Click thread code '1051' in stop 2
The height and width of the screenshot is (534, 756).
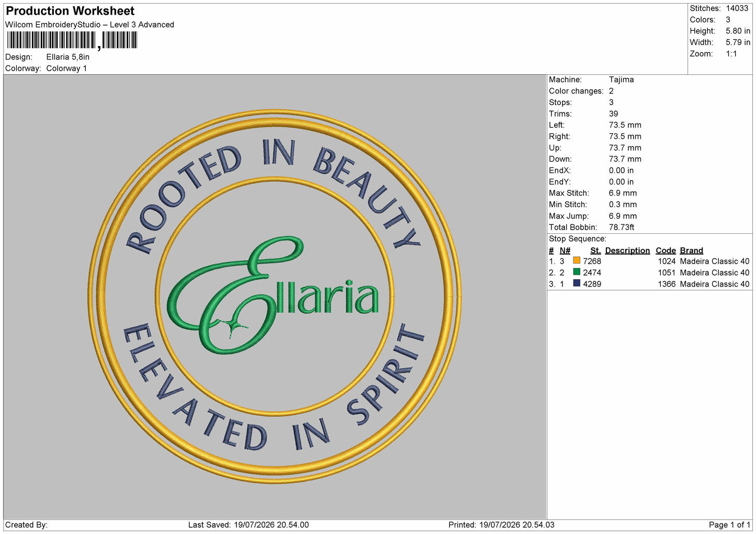click(667, 272)
